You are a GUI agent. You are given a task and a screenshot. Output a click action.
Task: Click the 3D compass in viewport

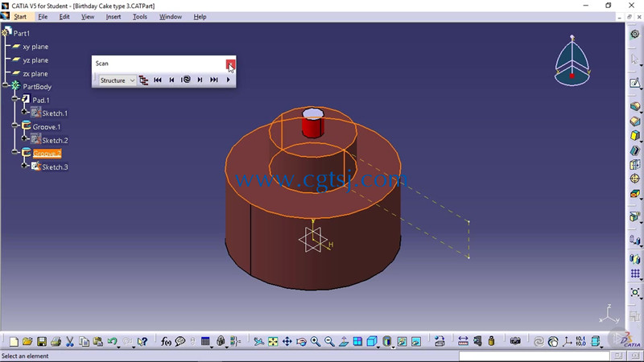[x=572, y=61]
